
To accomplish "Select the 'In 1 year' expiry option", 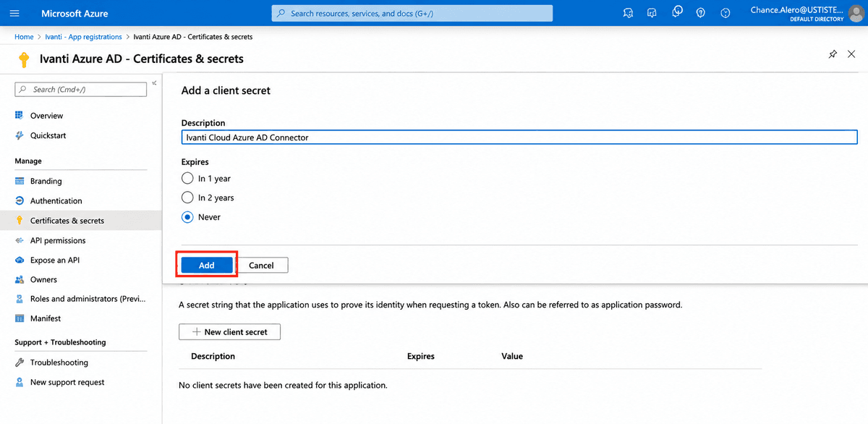I will point(187,178).
